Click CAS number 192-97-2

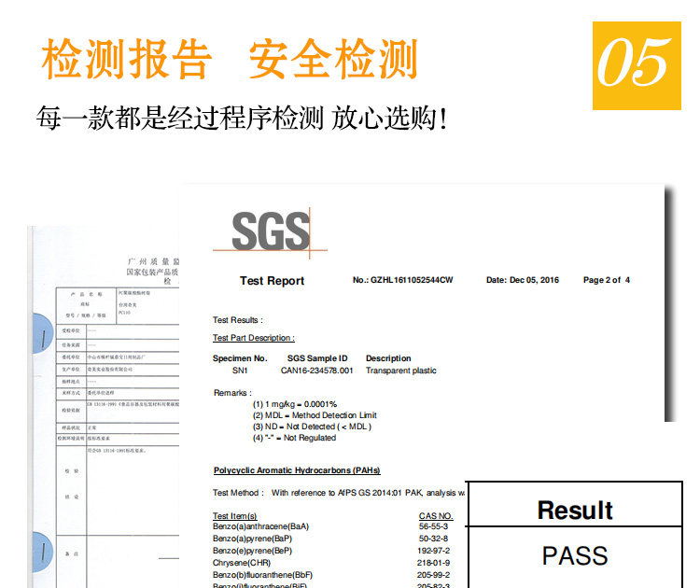(x=433, y=551)
